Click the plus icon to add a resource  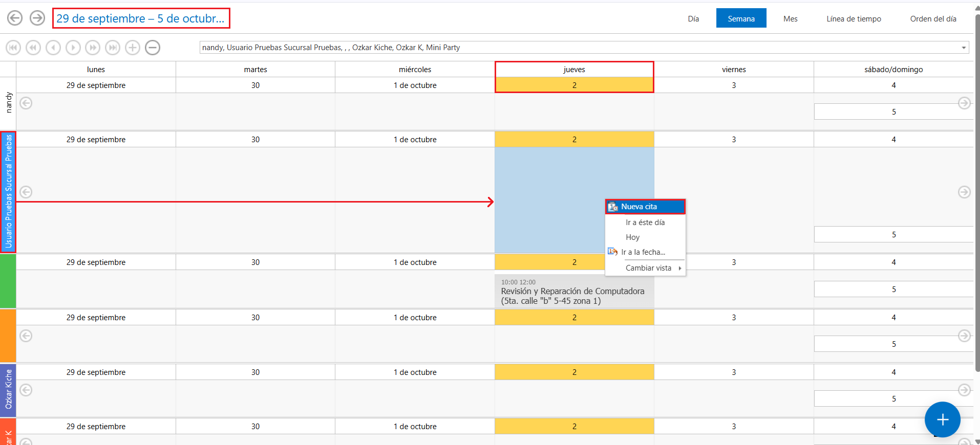(x=133, y=48)
